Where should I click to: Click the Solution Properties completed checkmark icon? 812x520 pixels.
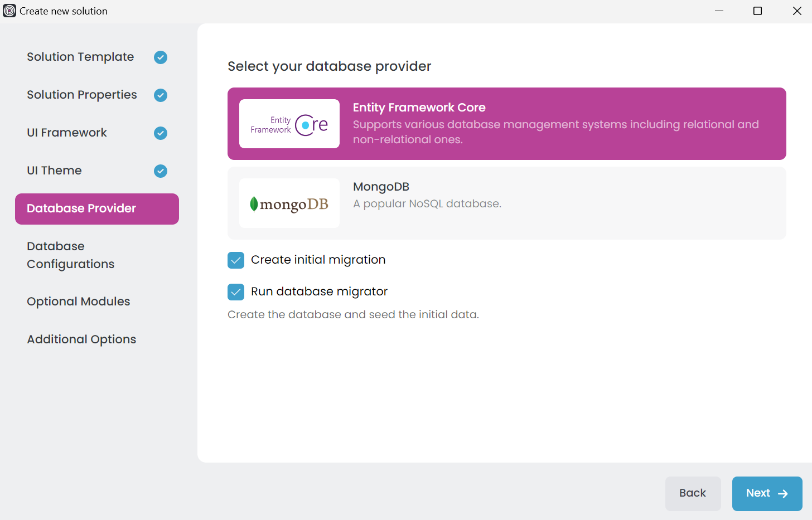click(161, 95)
